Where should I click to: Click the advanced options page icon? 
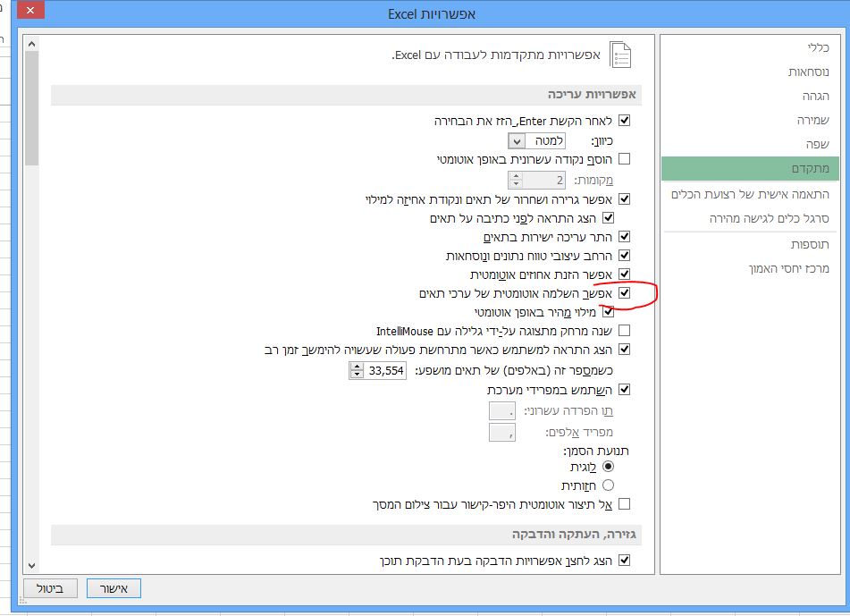coord(620,55)
